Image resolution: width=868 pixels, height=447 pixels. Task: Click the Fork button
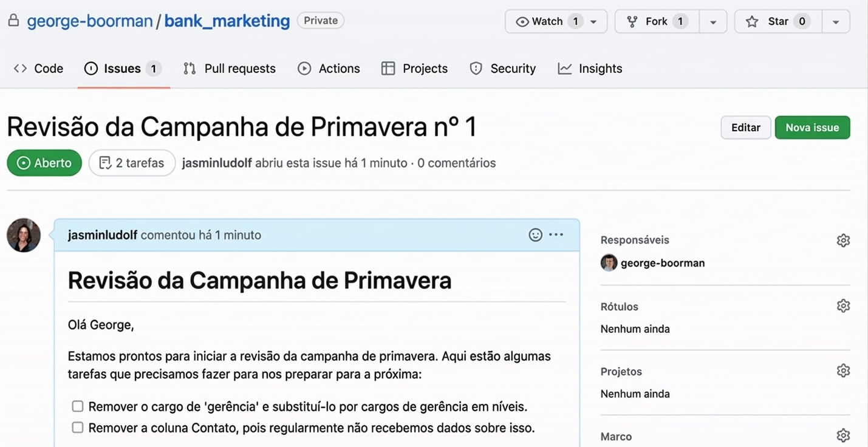(x=657, y=21)
